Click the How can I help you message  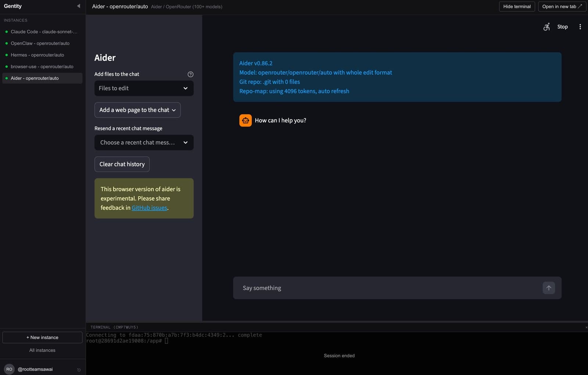tap(280, 121)
